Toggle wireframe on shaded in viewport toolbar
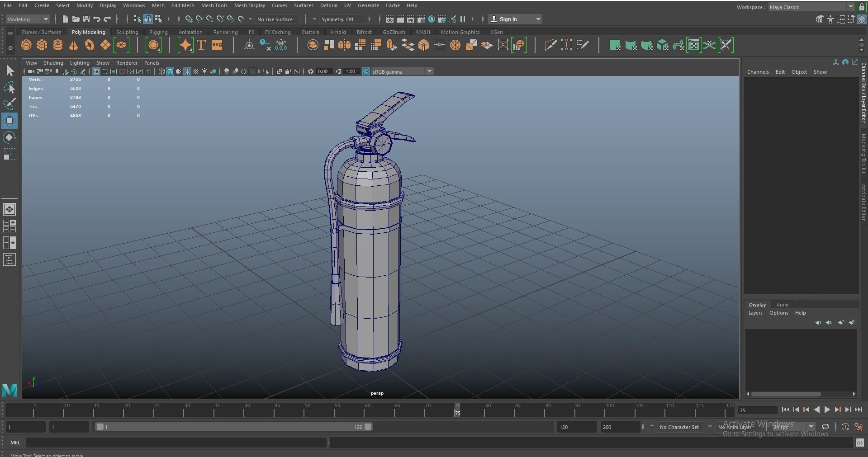The width and height of the screenshot is (868, 457). tap(187, 71)
